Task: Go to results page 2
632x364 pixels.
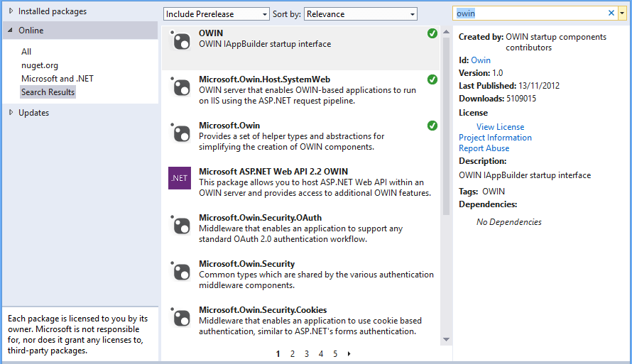Action: (293, 353)
